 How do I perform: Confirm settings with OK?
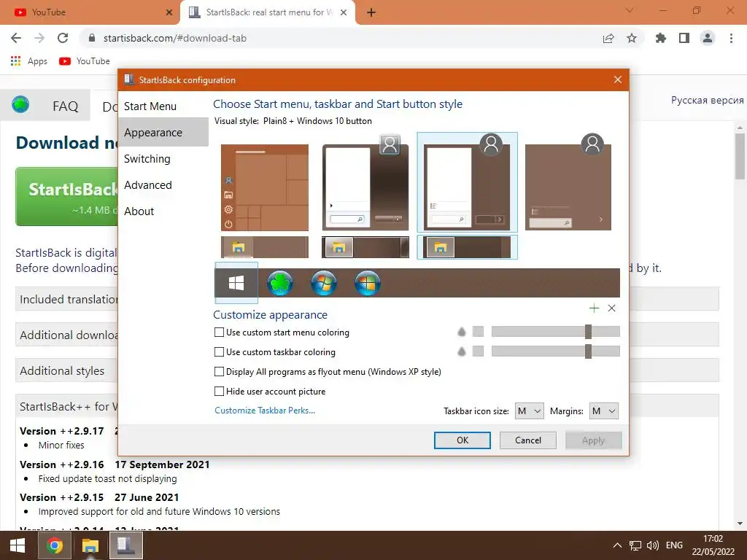click(462, 440)
